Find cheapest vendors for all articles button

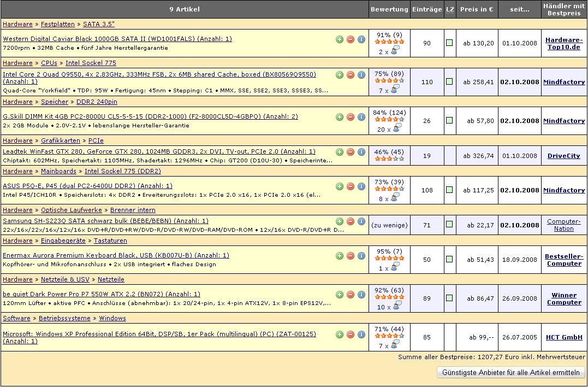pyautogui.click(x=511, y=373)
